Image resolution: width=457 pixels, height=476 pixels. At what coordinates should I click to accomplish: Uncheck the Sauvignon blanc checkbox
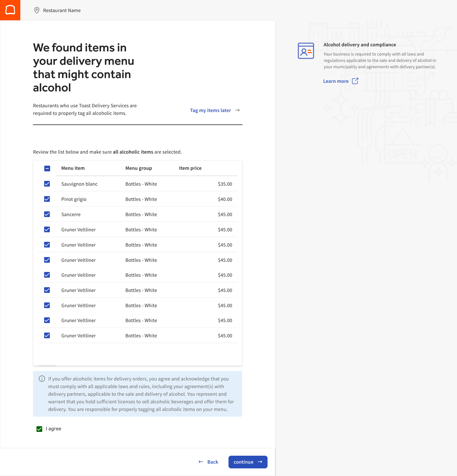pyautogui.click(x=47, y=184)
